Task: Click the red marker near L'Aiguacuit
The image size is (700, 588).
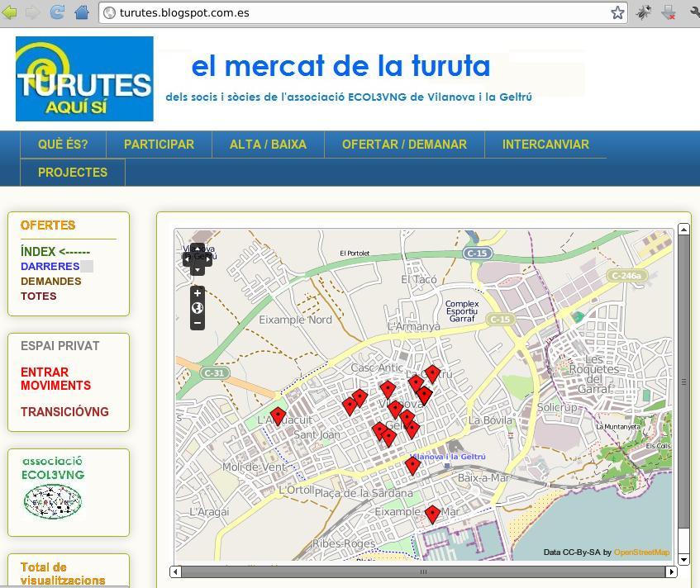Action: pos(278,415)
